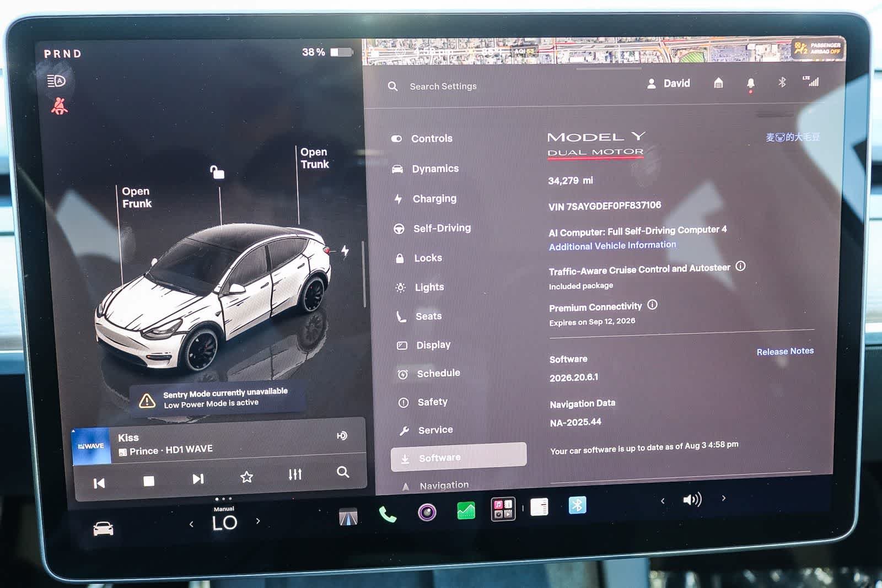Open the Display settings menu

click(x=424, y=345)
